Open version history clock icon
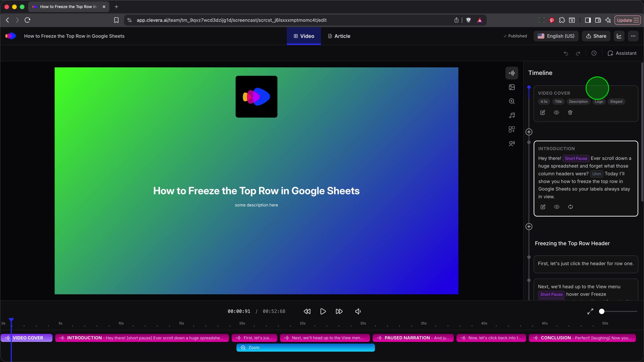 click(594, 53)
